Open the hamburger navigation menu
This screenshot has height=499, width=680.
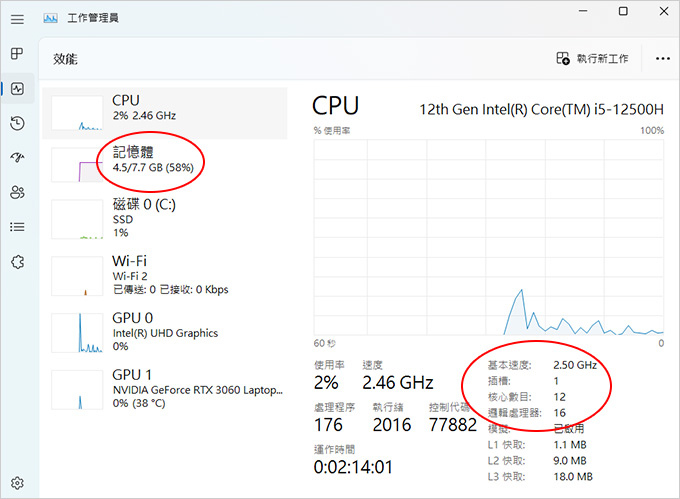point(17,19)
